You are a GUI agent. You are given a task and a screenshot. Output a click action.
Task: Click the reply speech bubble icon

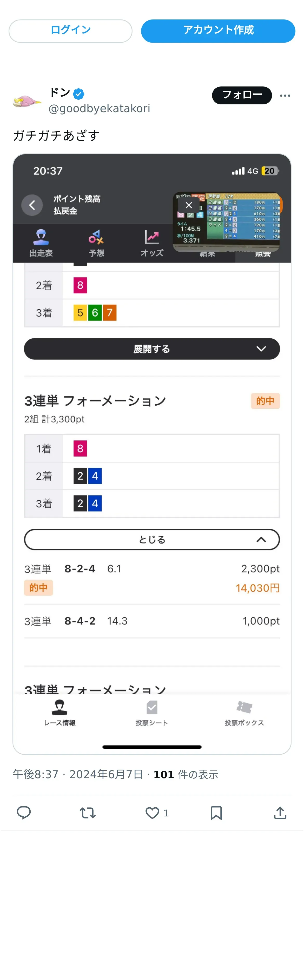point(24,812)
